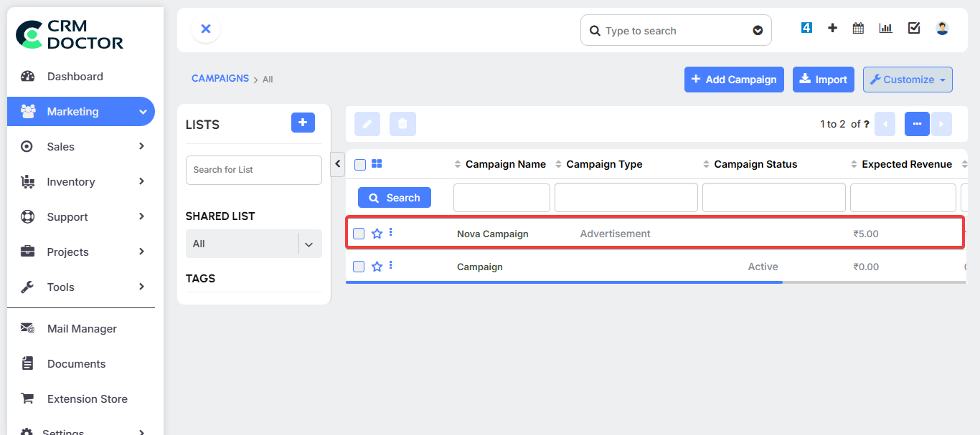Switch to grid view using the grid icon
Image resolution: width=980 pixels, height=435 pixels.
(x=377, y=163)
